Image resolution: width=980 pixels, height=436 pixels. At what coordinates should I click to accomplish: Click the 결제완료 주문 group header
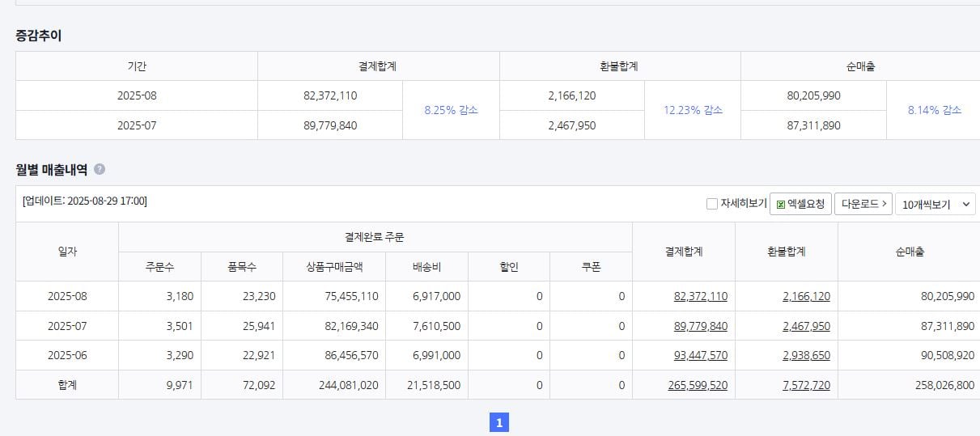click(375, 237)
